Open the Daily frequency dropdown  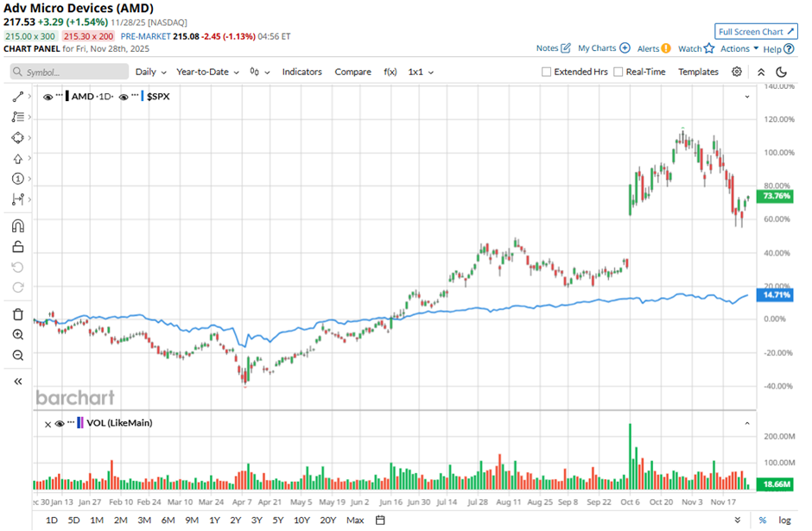click(x=149, y=72)
